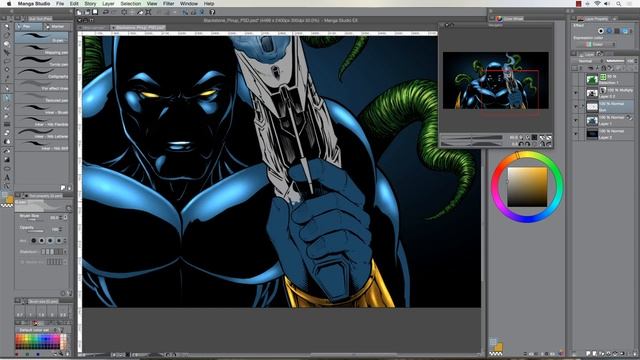Open the layer blending mode Normal dropdown
640x360 pixels.
[x=590, y=61]
